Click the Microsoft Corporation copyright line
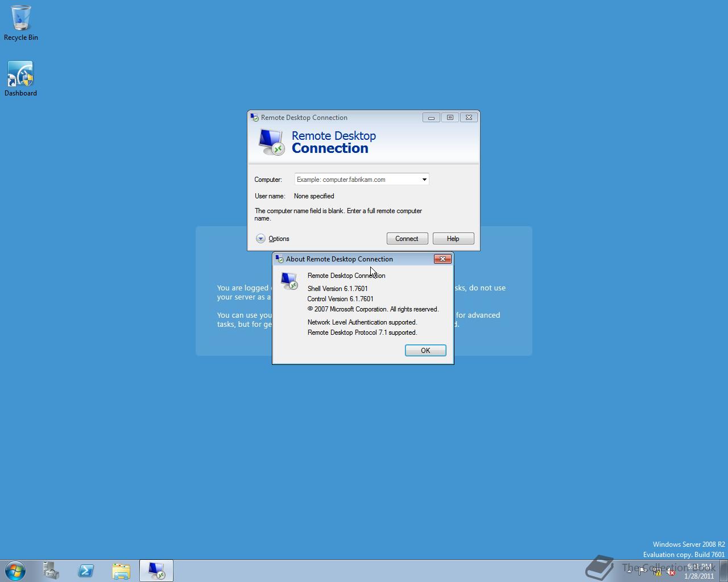The image size is (728, 582). 373,309
